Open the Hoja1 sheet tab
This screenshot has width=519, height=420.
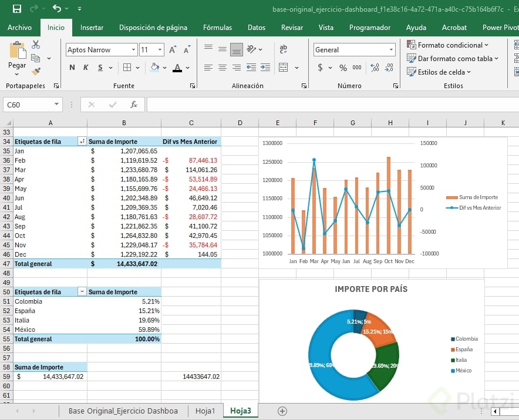coord(205,411)
